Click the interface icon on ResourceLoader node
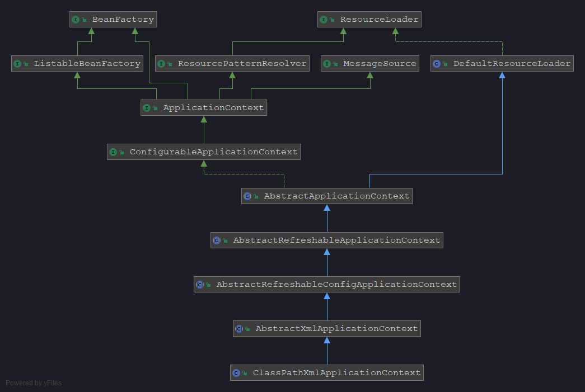The width and height of the screenshot is (585, 392). pos(325,19)
